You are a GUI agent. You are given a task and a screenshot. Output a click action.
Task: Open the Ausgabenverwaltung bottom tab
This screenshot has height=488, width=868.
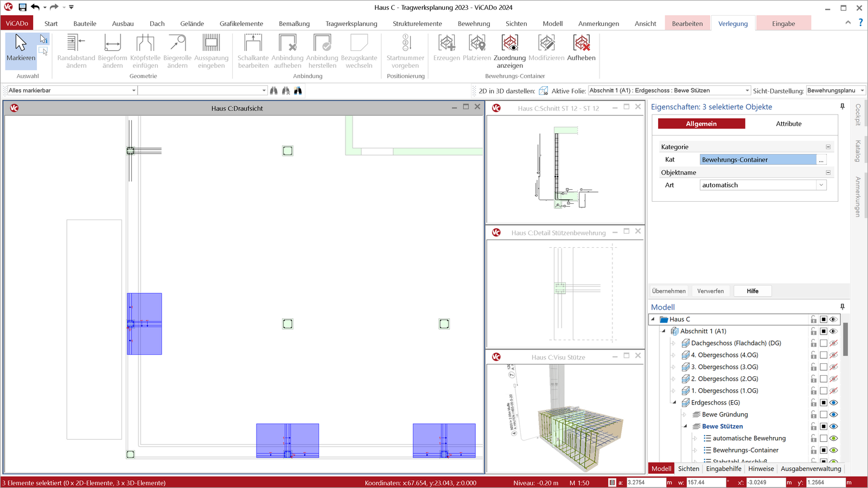(x=810, y=468)
